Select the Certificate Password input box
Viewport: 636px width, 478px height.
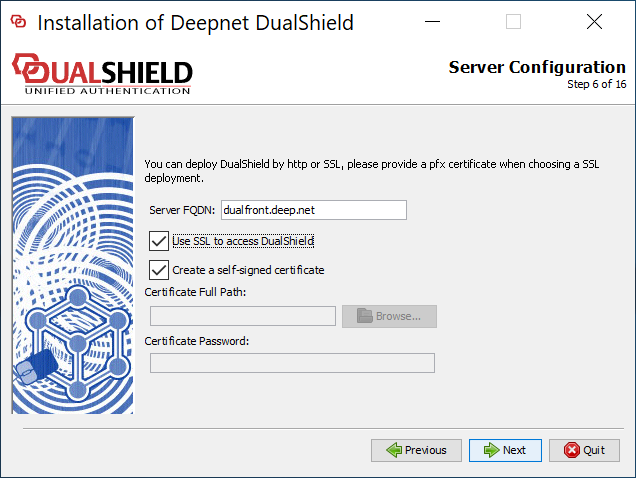(x=292, y=363)
